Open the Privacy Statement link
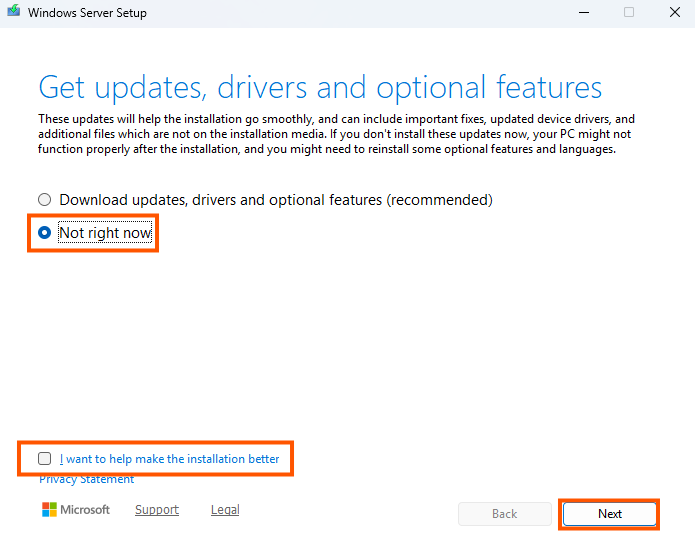 tap(86, 479)
